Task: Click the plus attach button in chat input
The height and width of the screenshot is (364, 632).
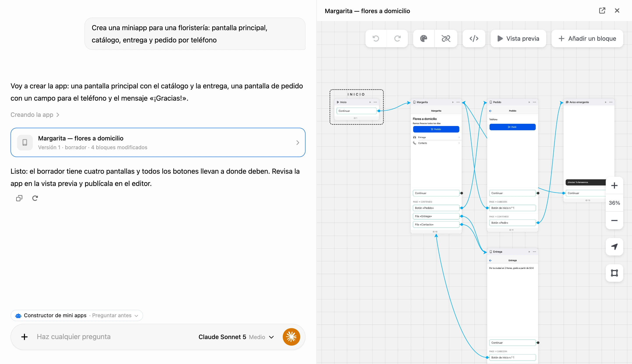Action: [24, 337]
